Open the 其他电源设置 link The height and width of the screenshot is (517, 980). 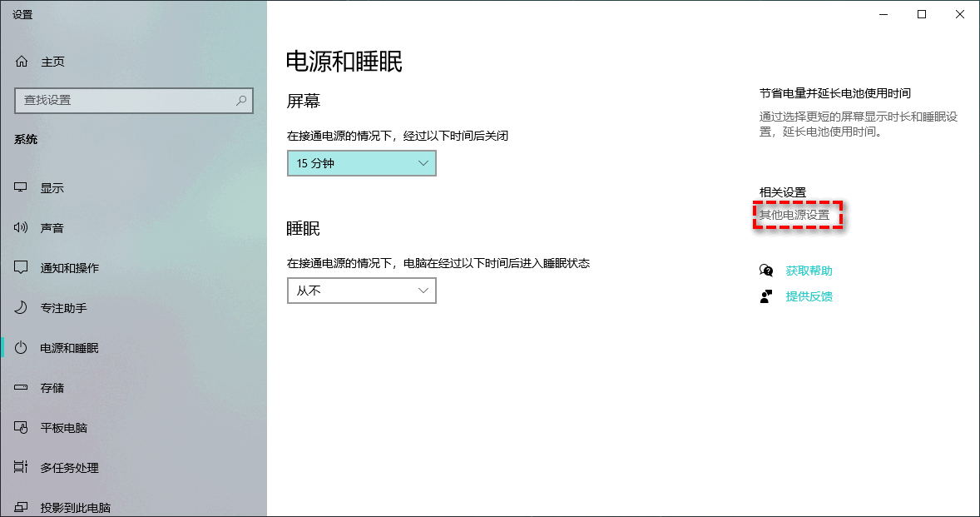[x=794, y=215]
